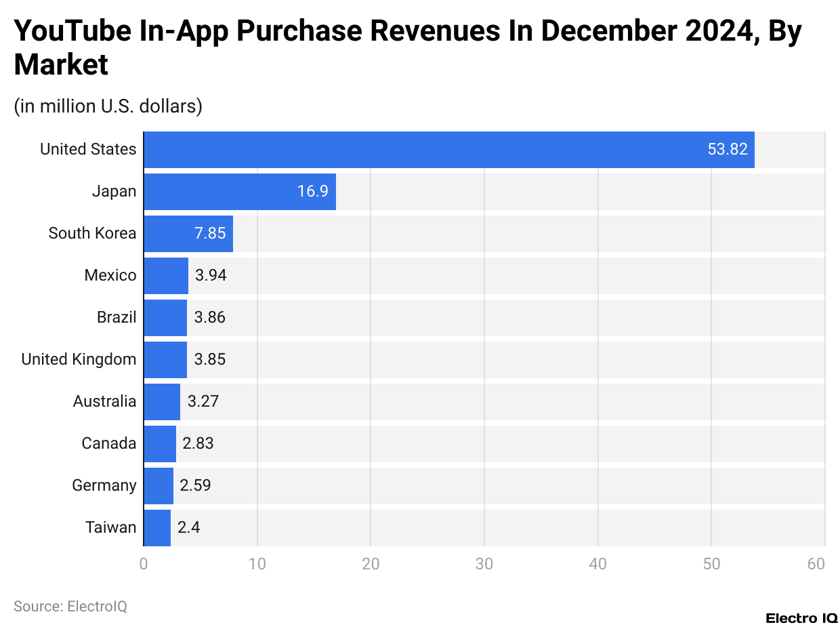840x629 pixels.
Task: Select the Germany axis label
Action: point(104,485)
